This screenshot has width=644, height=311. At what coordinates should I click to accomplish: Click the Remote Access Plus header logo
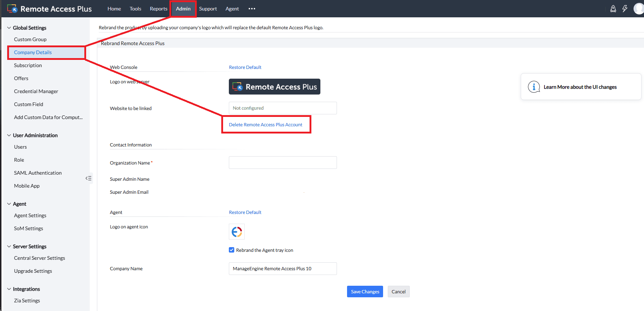click(49, 9)
